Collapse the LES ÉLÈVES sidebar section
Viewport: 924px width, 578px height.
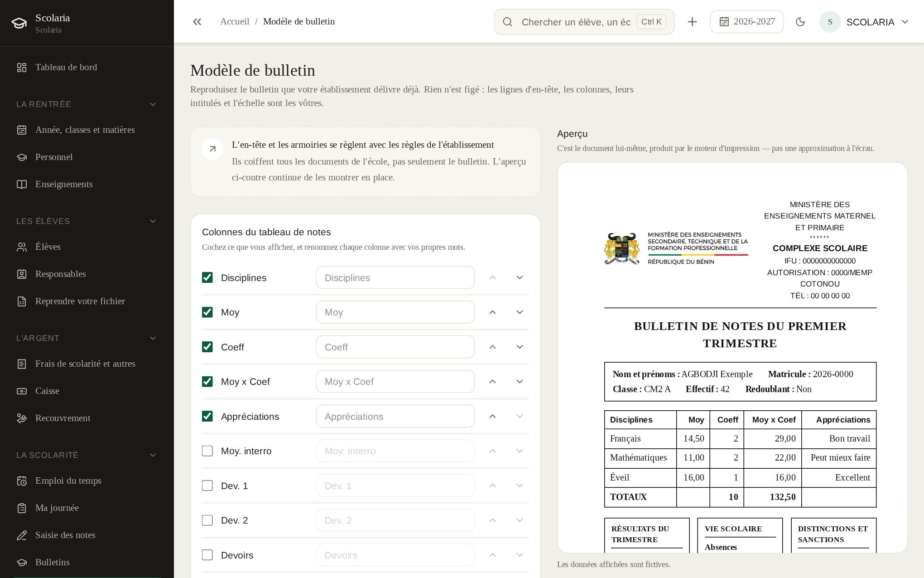(87, 221)
